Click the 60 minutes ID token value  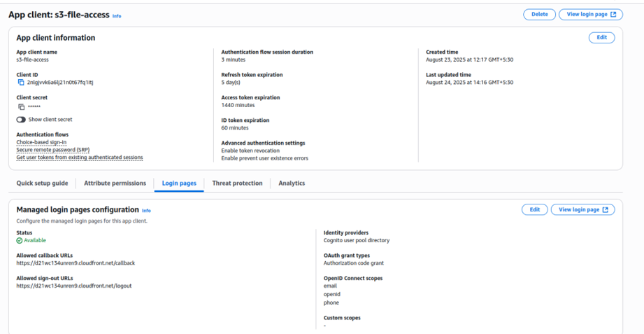click(235, 128)
